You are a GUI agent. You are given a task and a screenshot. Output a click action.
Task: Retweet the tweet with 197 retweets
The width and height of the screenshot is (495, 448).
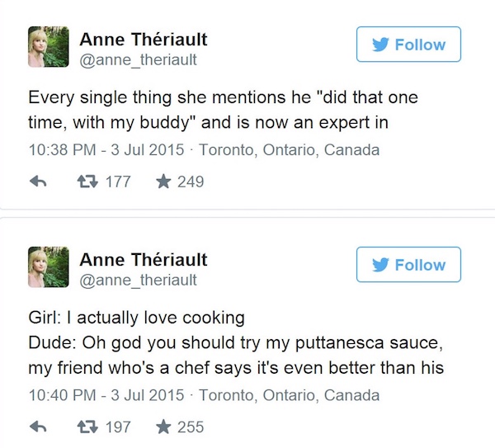87,427
